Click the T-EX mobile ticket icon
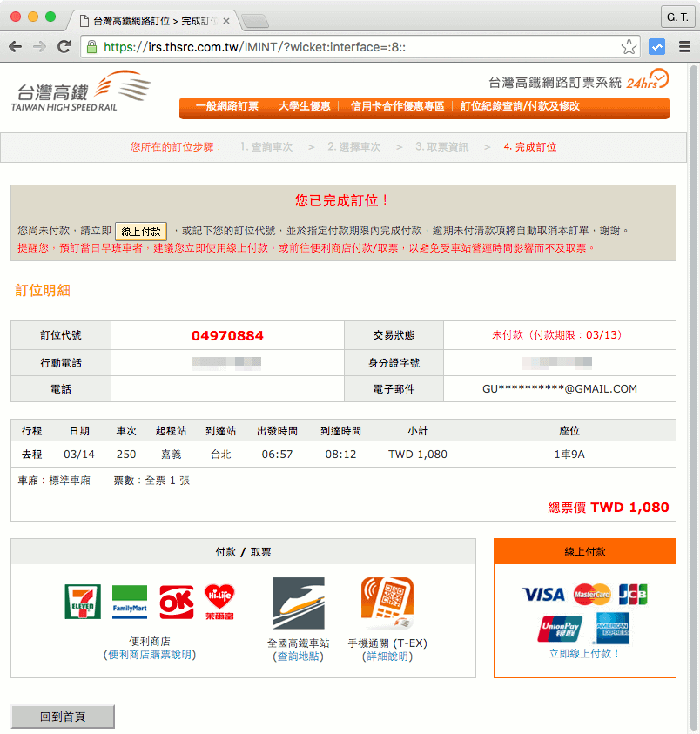 [387, 603]
